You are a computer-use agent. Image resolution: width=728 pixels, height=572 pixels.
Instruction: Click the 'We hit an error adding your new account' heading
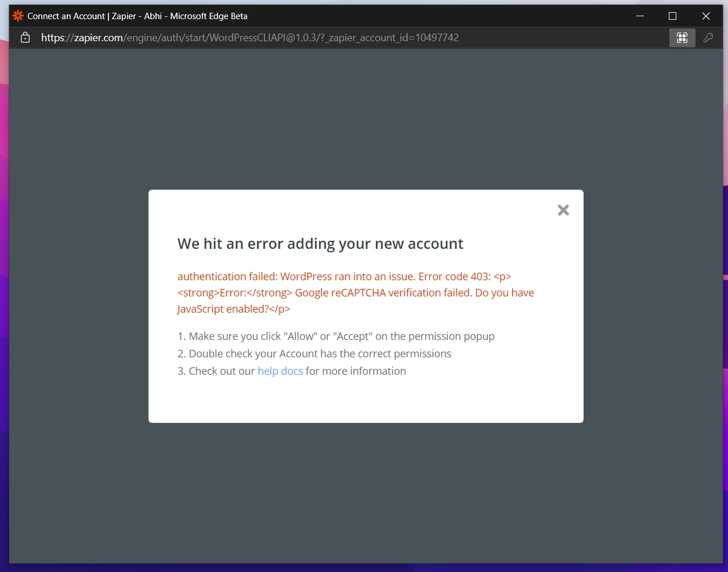320,244
